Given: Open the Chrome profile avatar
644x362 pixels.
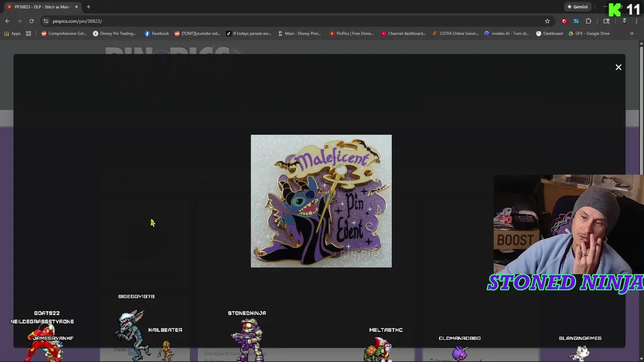Looking at the screenshot, I should click(x=624, y=21).
